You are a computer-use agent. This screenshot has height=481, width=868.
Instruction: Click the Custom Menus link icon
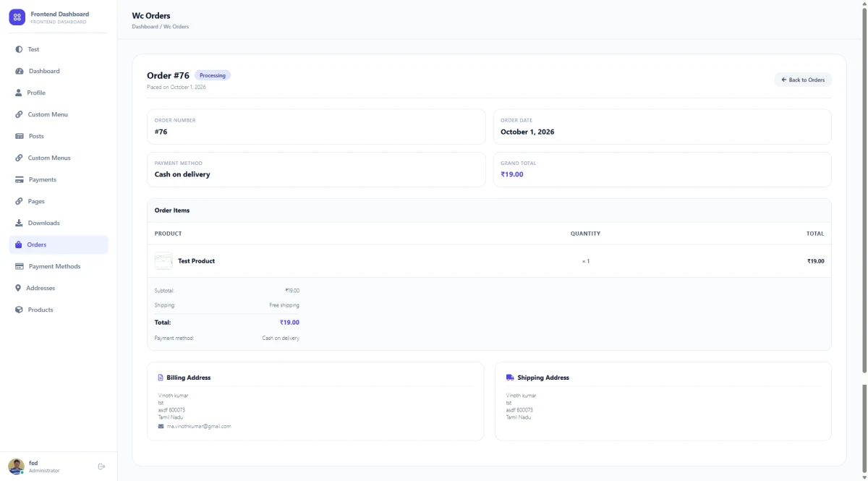(19, 158)
